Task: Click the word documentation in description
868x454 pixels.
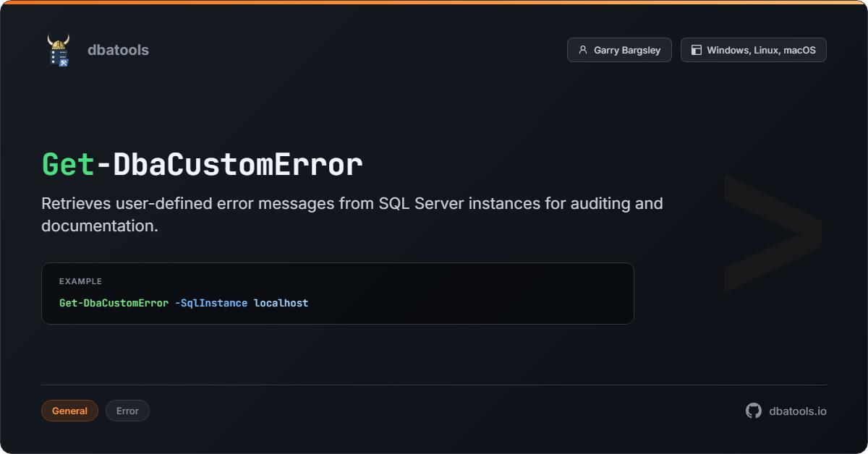Action: [100, 226]
